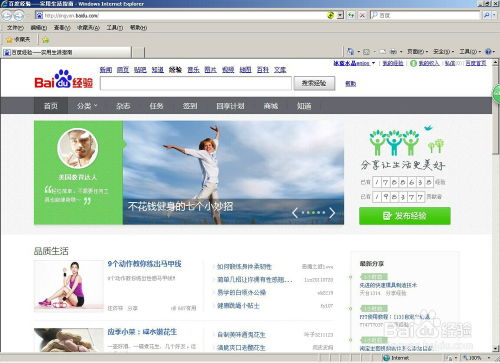Open the 收藏夹 favorites star button
Viewport: 500px width, 363px height.
pos(18,40)
